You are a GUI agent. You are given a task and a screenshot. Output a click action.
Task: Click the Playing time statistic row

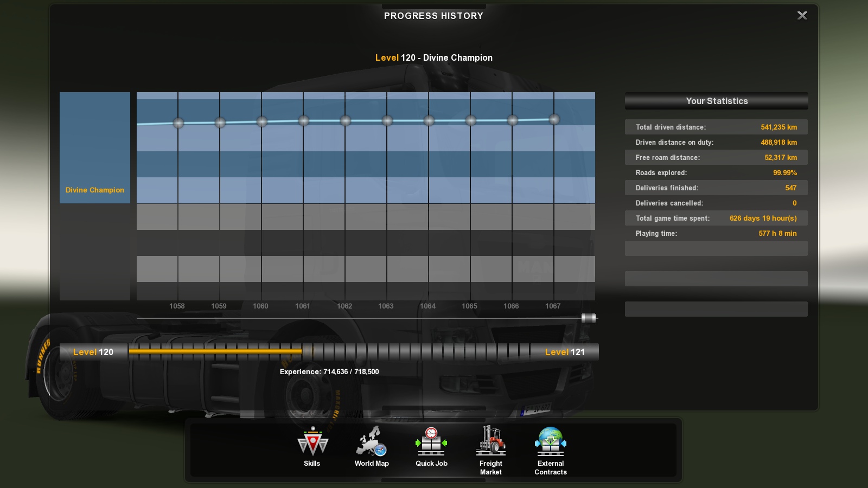pyautogui.click(x=716, y=233)
